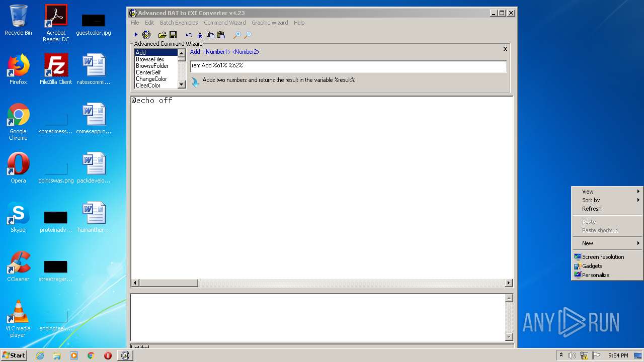Undo the last edit
Viewport: 644px width, 362px height.
189,35
